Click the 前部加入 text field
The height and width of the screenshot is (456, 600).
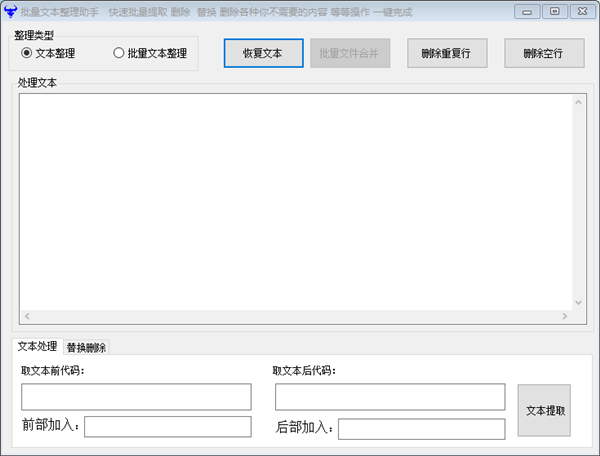(167, 427)
